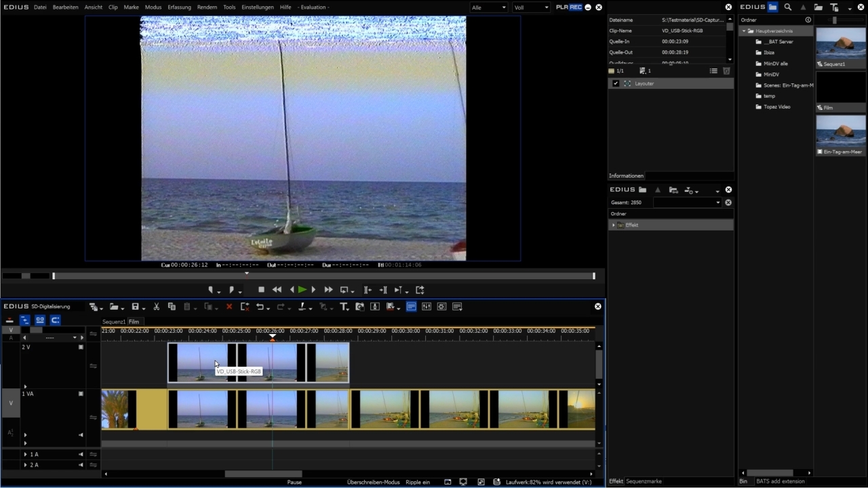This screenshot has height=488, width=868.
Task: Click the copy icon next to the scissors
Action: 172,306
